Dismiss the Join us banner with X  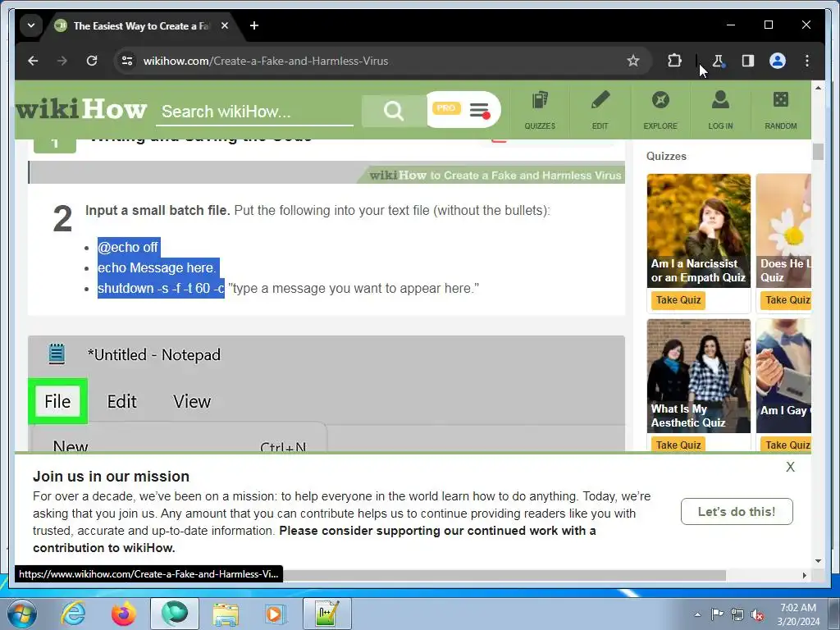coord(790,467)
